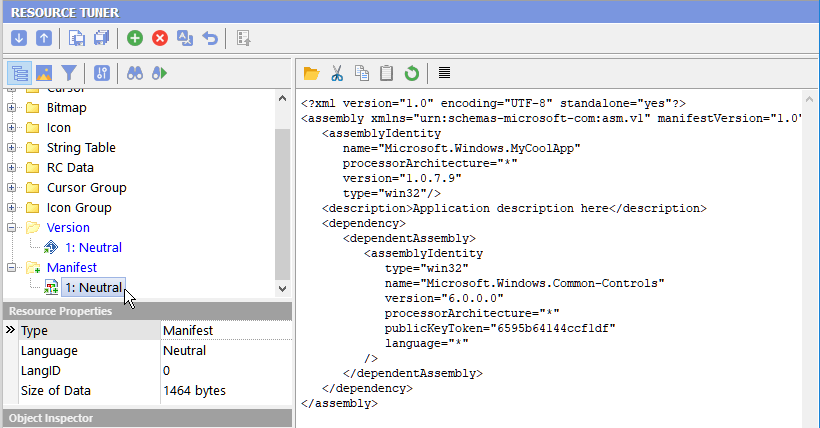Expand the String Table folder
The image size is (820, 428).
[x=12, y=147]
